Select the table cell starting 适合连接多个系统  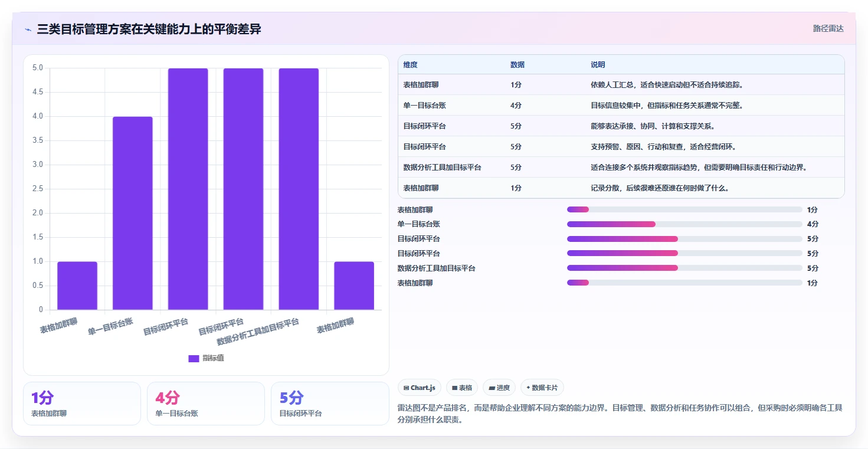coord(715,168)
